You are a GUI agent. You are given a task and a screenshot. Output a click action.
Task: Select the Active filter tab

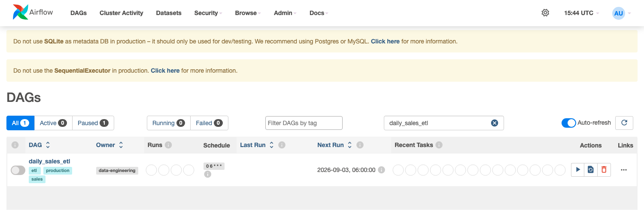53,123
